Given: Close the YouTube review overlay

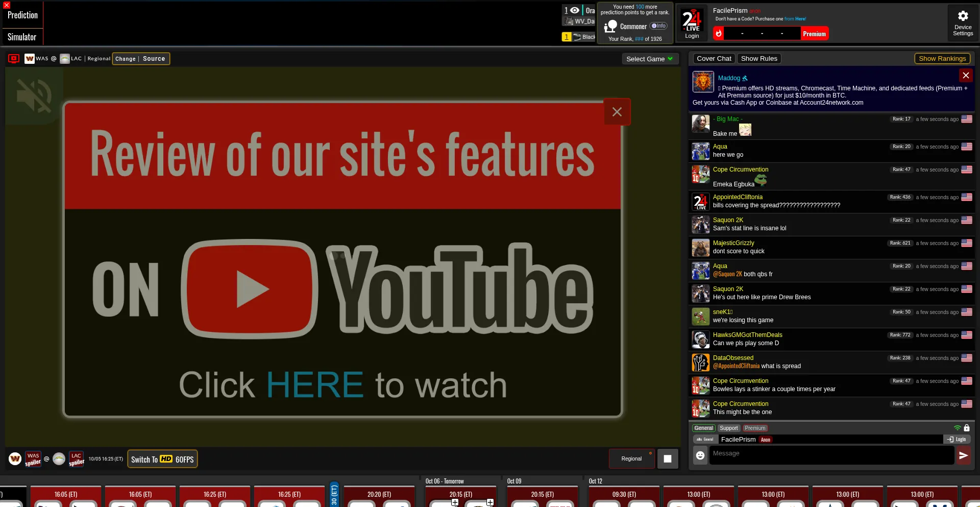Looking at the screenshot, I should click(x=617, y=112).
